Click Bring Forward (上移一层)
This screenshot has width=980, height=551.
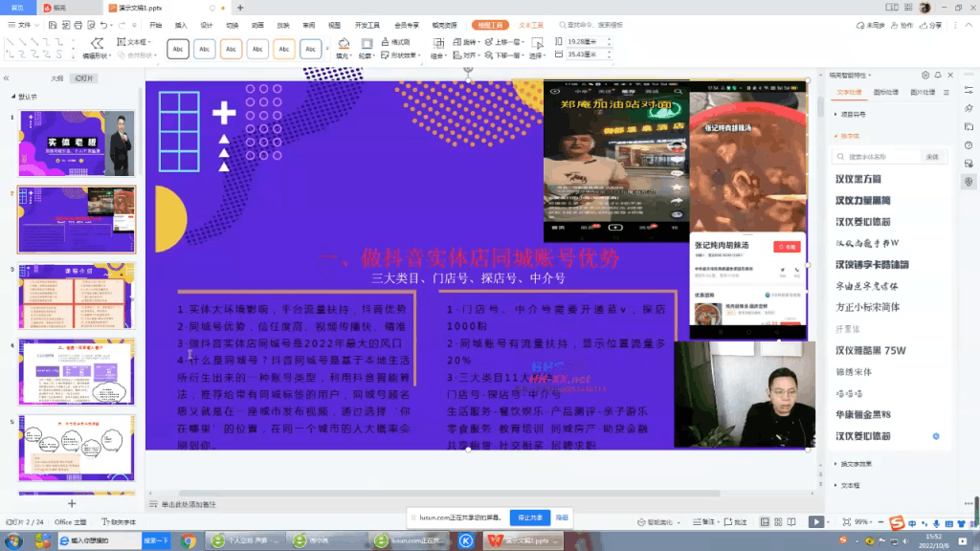503,42
